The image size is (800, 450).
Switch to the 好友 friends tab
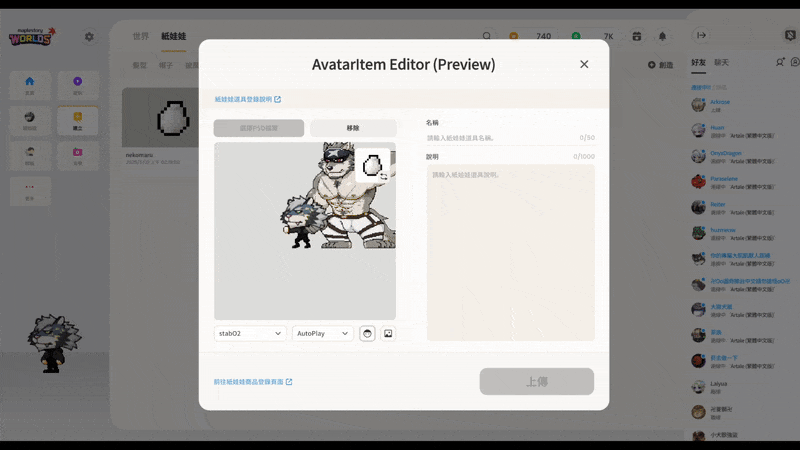pos(698,62)
